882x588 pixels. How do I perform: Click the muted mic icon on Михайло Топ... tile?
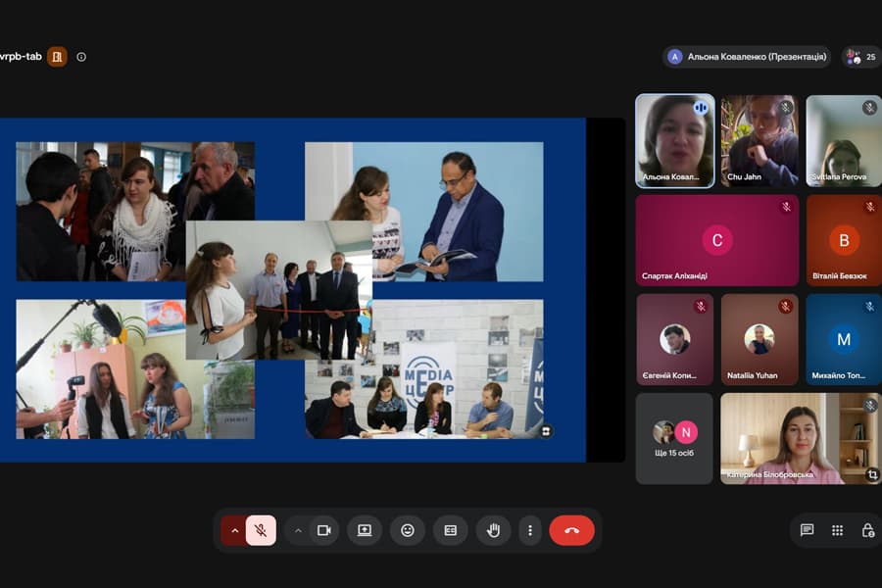870,306
